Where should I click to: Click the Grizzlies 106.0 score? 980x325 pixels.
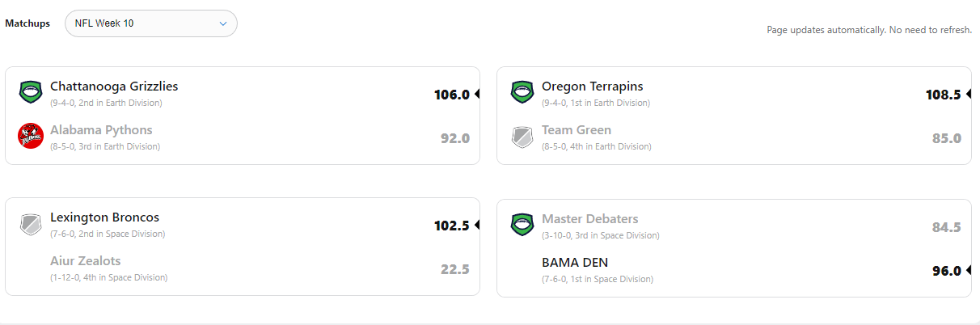[451, 95]
